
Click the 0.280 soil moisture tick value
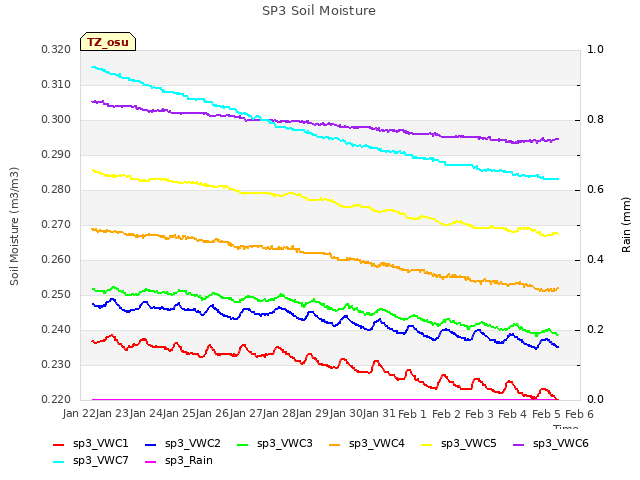(56, 189)
